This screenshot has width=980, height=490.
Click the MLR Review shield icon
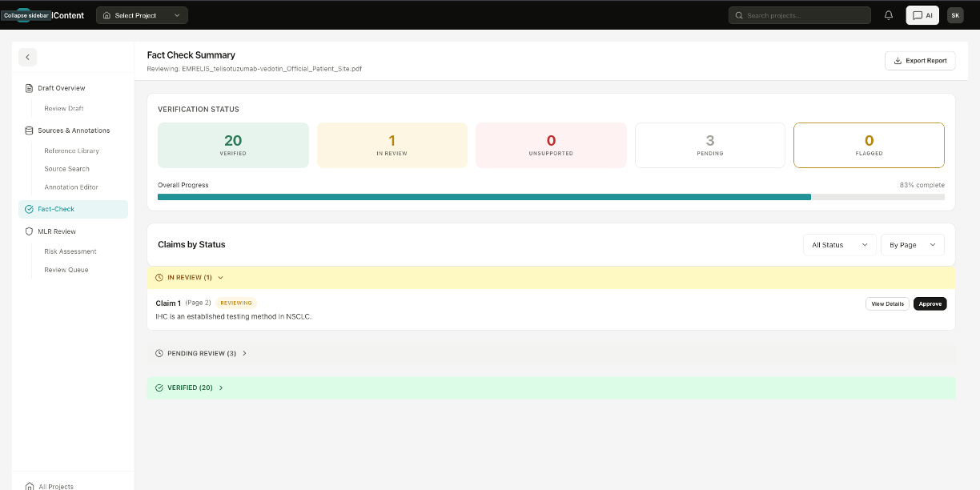[x=29, y=231]
